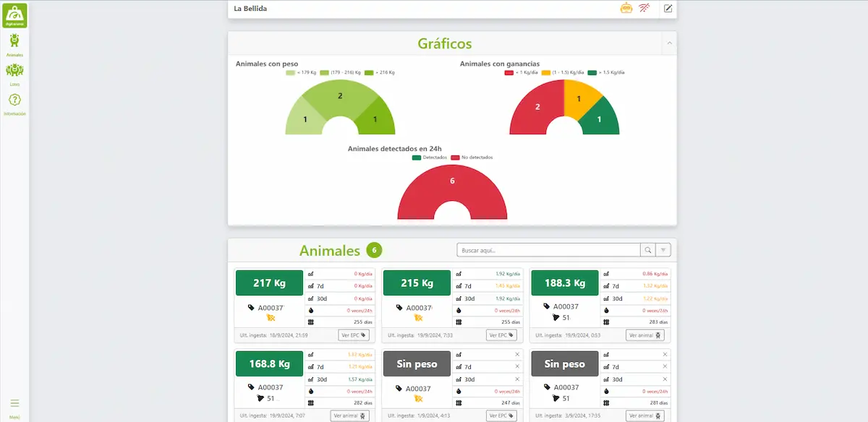Open the Información help icon
This screenshot has width=868, height=422.
[14, 103]
